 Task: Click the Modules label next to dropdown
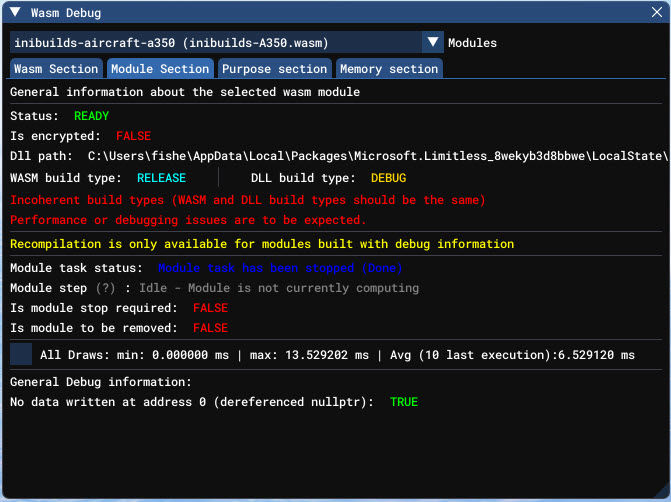pyautogui.click(x=472, y=43)
